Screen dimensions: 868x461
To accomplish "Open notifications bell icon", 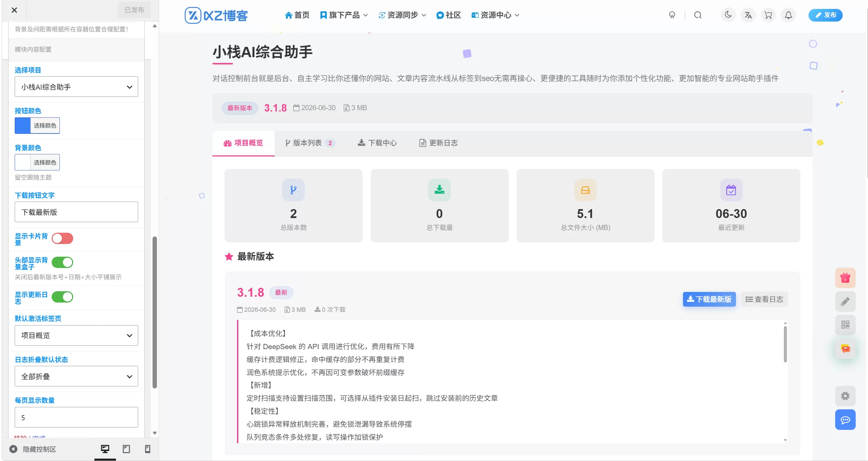I will pyautogui.click(x=788, y=15).
